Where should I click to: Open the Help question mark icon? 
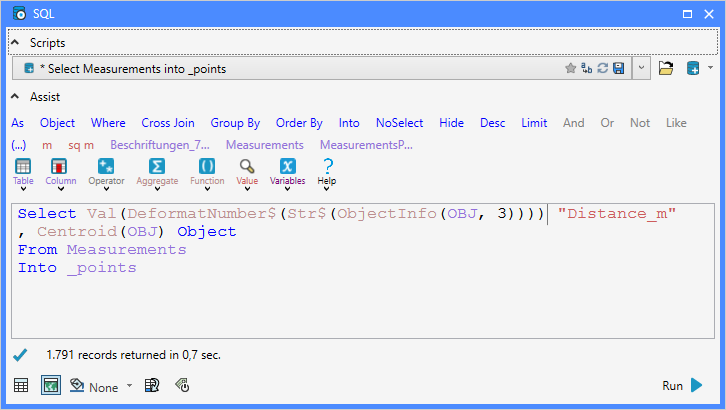point(328,166)
